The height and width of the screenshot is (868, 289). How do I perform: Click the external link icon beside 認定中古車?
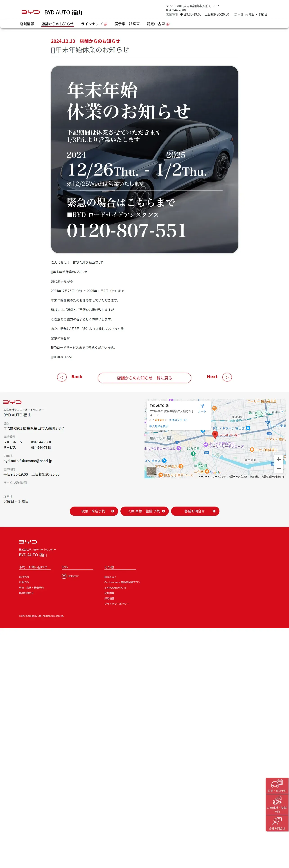click(x=168, y=24)
